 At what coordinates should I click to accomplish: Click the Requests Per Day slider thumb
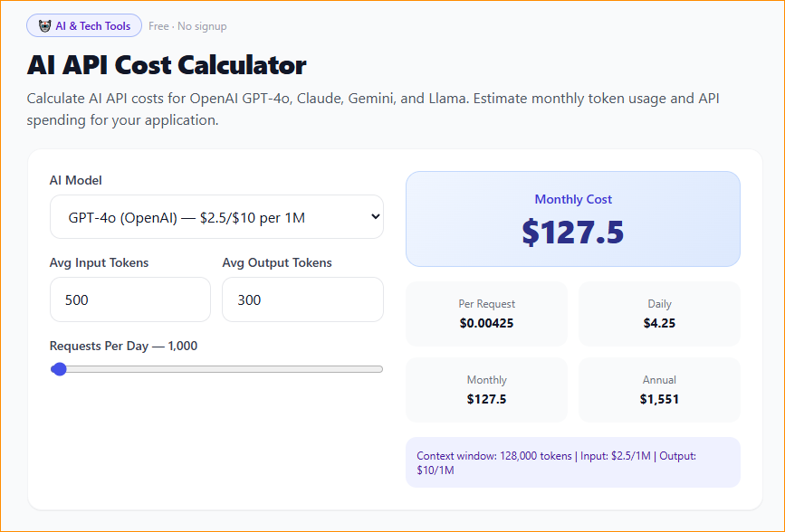point(60,369)
